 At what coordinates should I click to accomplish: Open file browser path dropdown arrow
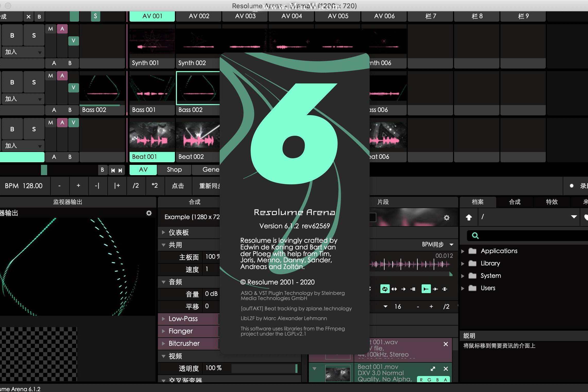574,217
